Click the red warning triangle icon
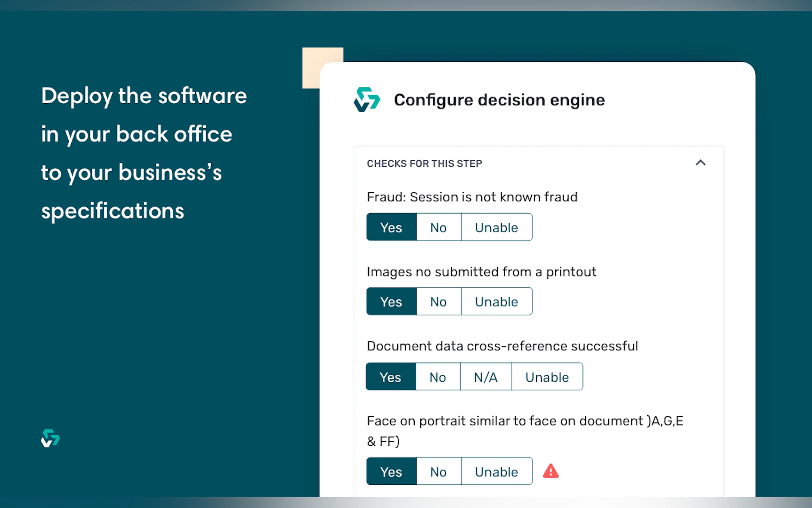Viewport: 812px width, 508px height. [x=550, y=471]
